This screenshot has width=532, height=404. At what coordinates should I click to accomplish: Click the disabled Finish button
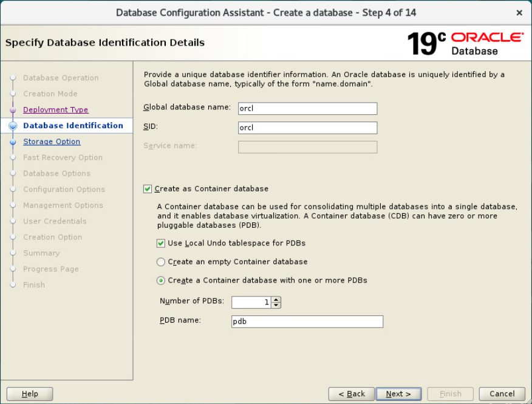click(x=450, y=394)
